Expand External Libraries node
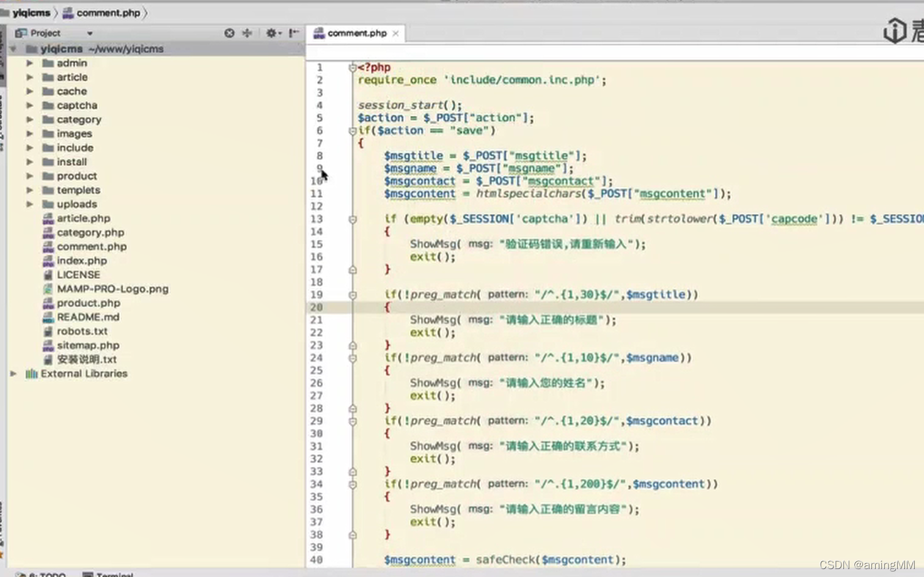Image resolution: width=924 pixels, height=577 pixels. 13,373
